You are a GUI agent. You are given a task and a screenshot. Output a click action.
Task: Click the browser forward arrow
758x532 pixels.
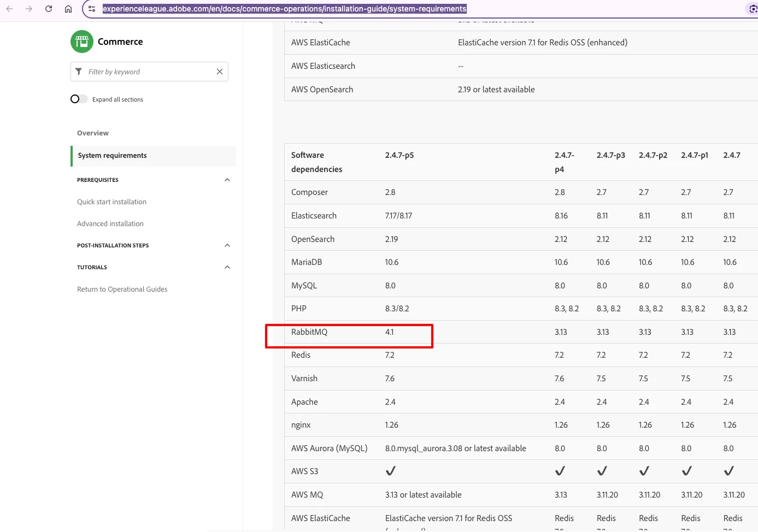click(29, 9)
